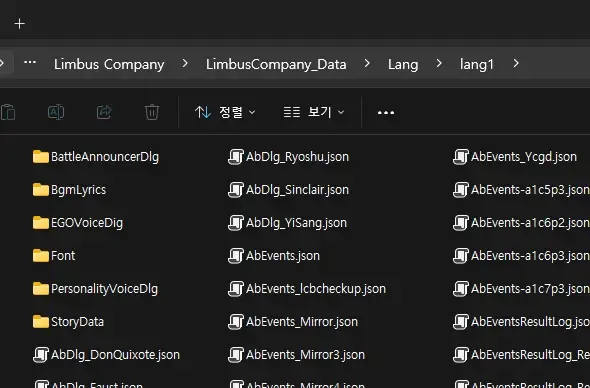The width and height of the screenshot is (590, 388).
Task: Go to Lang breadcrumb folder
Action: [x=403, y=65]
